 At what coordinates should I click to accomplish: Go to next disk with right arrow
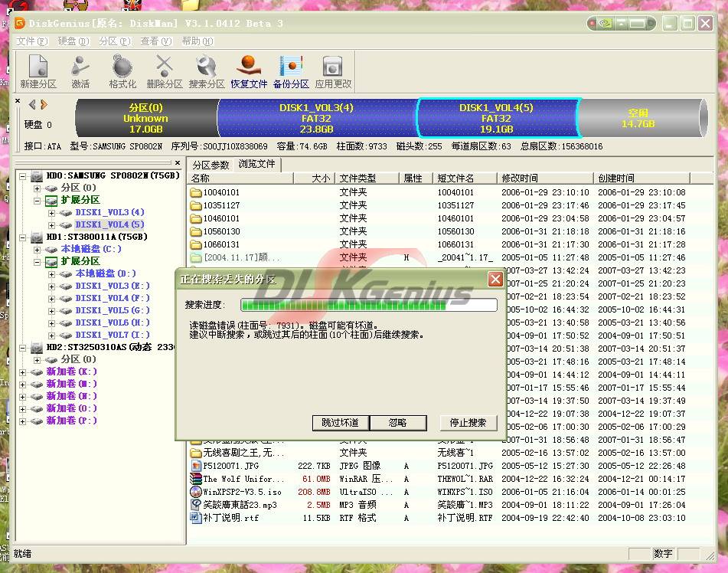(44, 104)
